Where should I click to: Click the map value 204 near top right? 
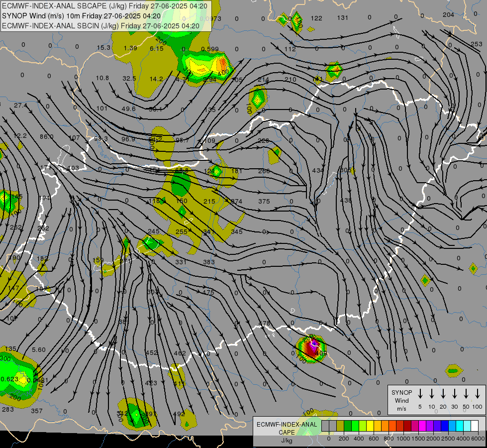coord(448,14)
